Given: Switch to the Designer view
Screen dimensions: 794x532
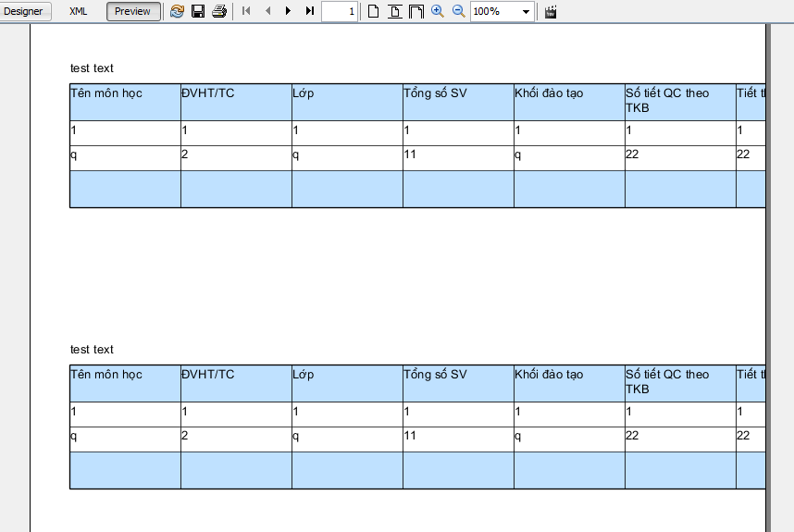Looking at the screenshot, I should pyautogui.click(x=25, y=11).
